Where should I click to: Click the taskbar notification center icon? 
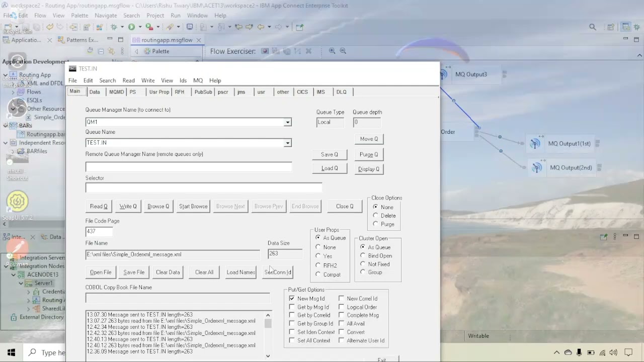[628, 352]
